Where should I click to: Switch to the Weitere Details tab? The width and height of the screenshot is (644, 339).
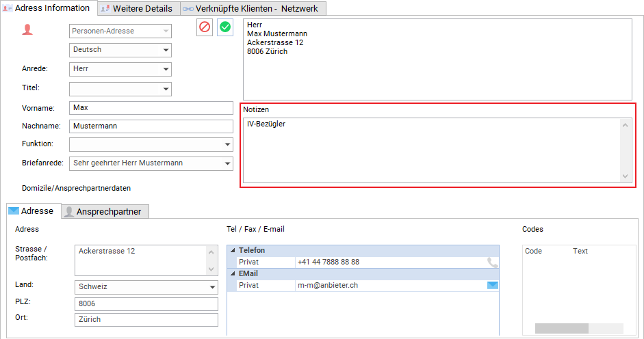click(x=138, y=8)
